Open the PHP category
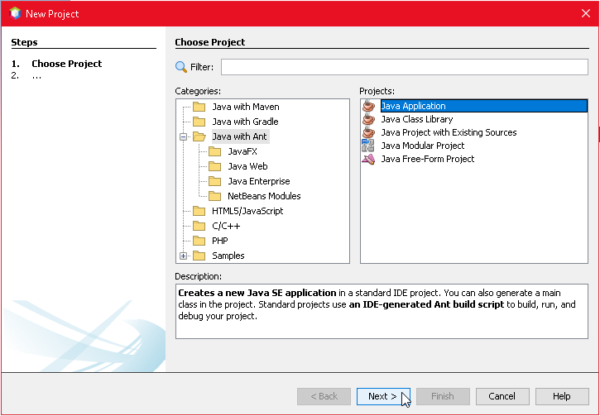Screen dimensions: 600x416 click(x=221, y=241)
